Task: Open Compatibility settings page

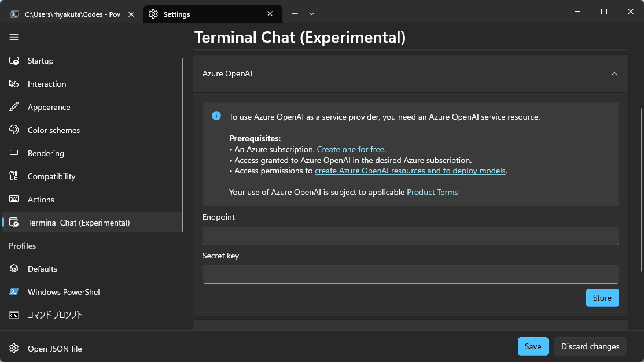Action: tap(92, 176)
